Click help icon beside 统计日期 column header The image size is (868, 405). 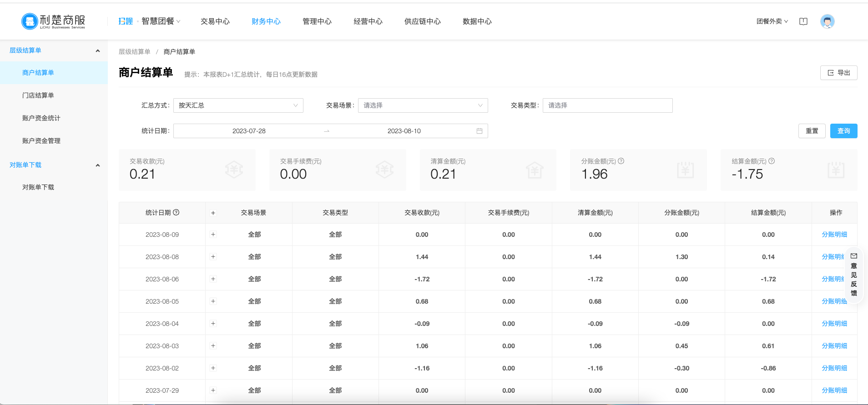tap(177, 212)
